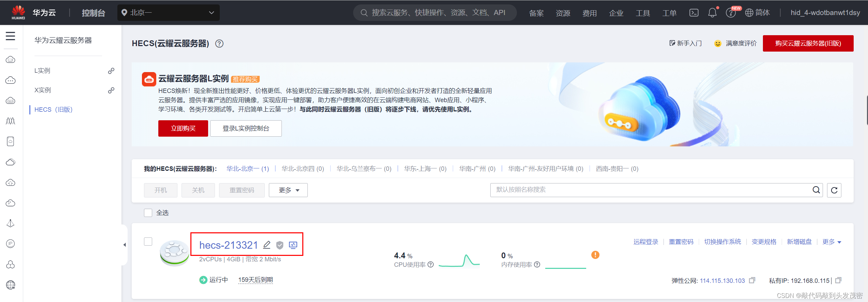Open 企业 in top menu
Image resolution: width=868 pixels, height=302 pixels.
click(x=616, y=13)
